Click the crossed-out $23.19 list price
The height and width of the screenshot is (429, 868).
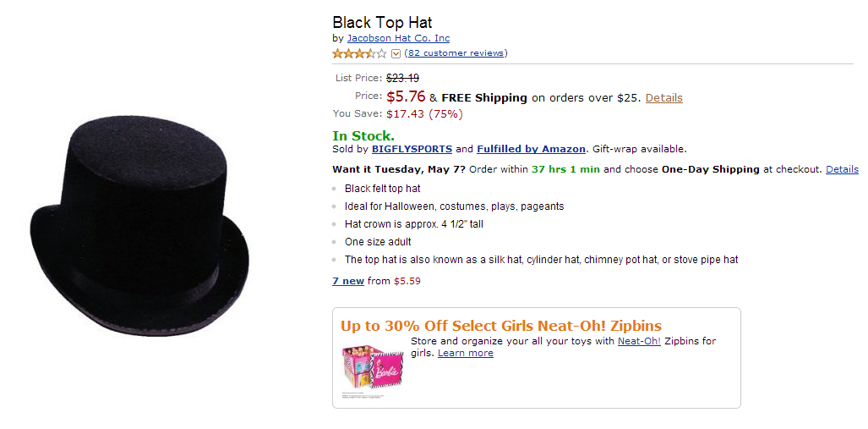point(402,78)
